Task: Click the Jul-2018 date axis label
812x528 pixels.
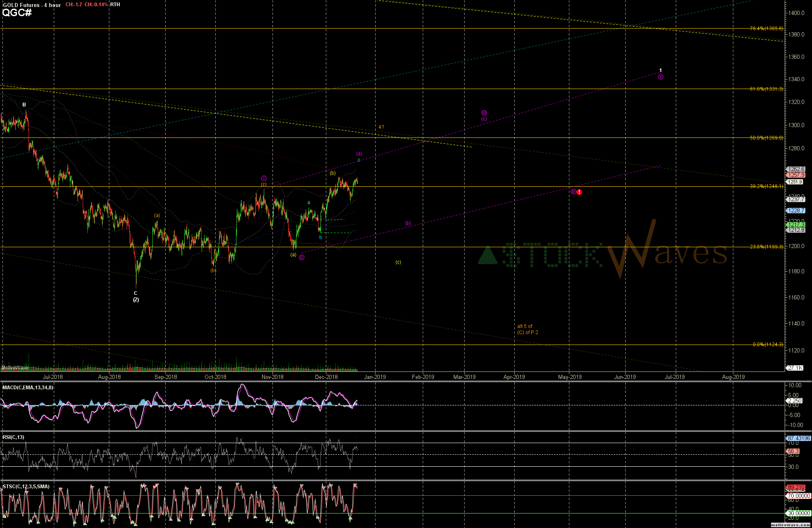Action: [53, 377]
